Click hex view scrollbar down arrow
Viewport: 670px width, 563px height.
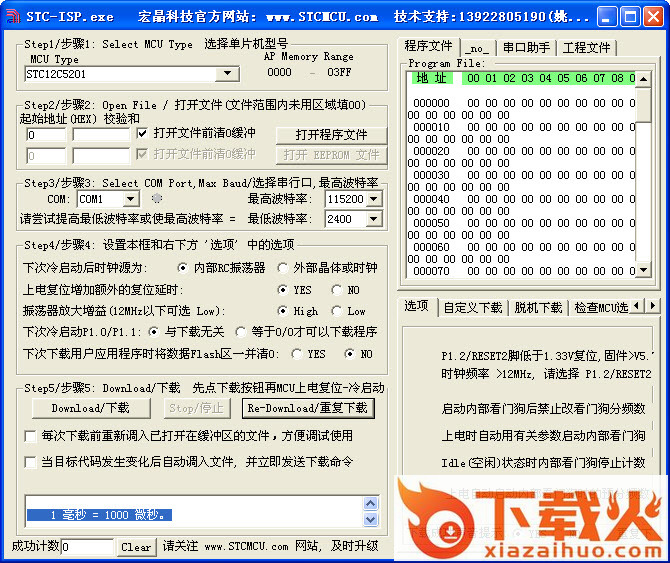coord(643,270)
